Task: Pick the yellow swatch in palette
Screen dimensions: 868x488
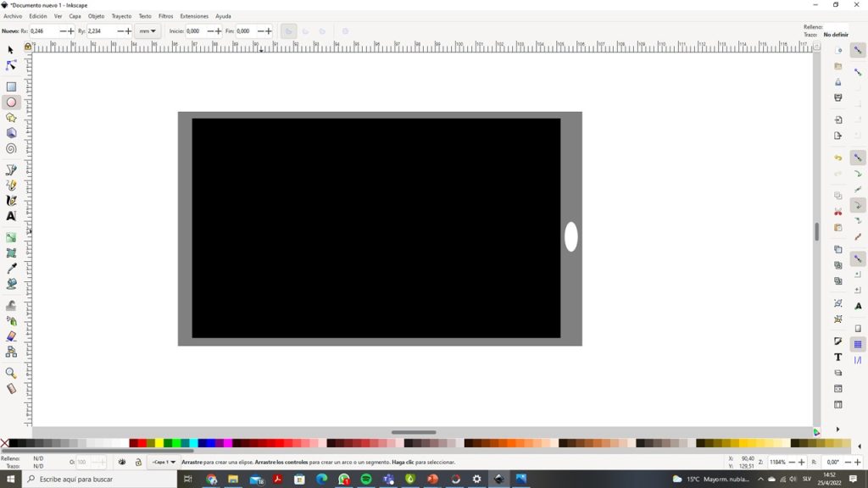Action: [x=159, y=443]
